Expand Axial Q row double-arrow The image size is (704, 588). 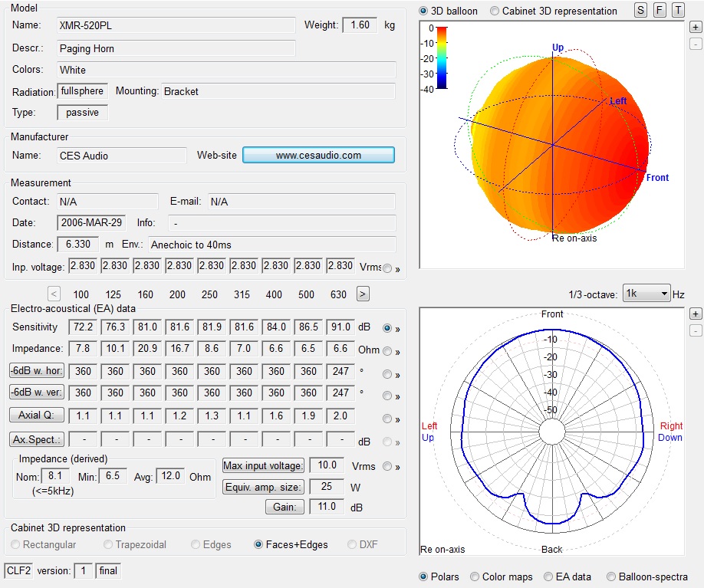coord(398,419)
